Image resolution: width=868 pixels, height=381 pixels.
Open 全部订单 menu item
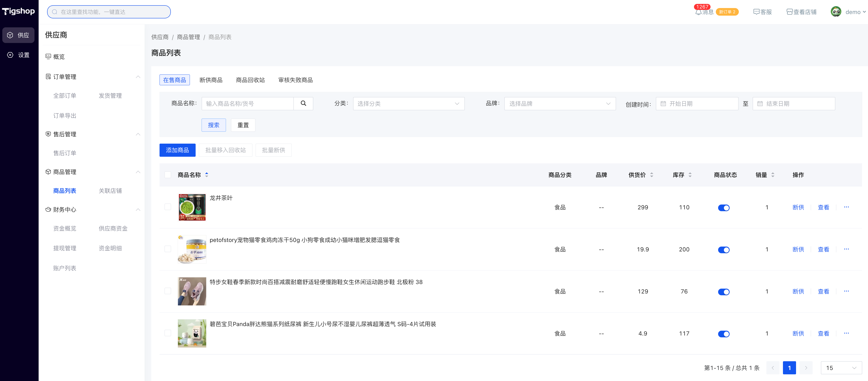[65, 96]
